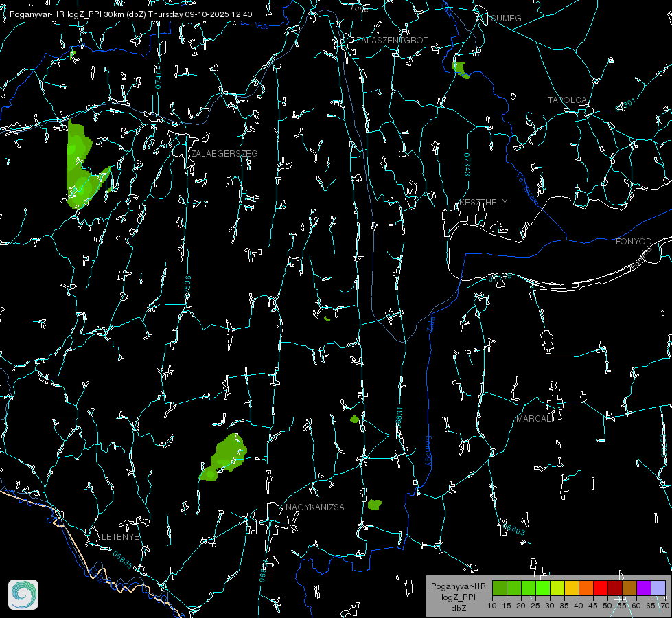The image size is (672, 618).
Task: Click road number label 07343
Action: [x=467, y=164]
